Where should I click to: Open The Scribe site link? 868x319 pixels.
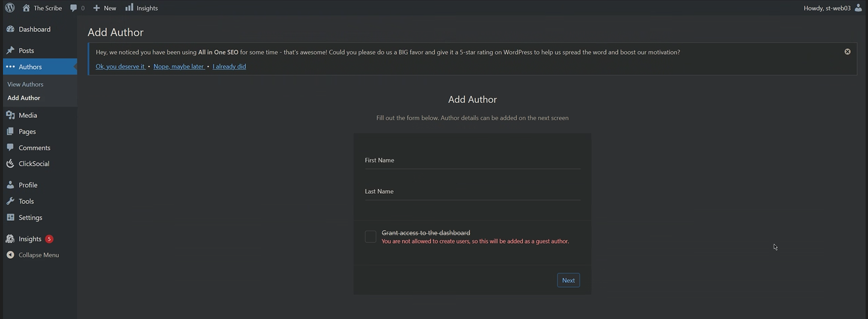coord(47,8)
